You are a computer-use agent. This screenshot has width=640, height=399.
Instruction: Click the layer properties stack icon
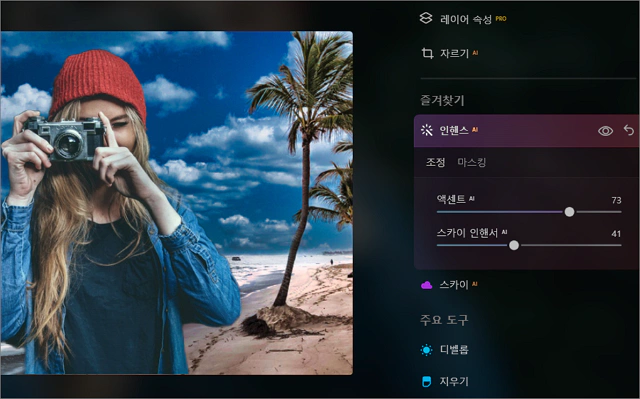pos(426,18)
